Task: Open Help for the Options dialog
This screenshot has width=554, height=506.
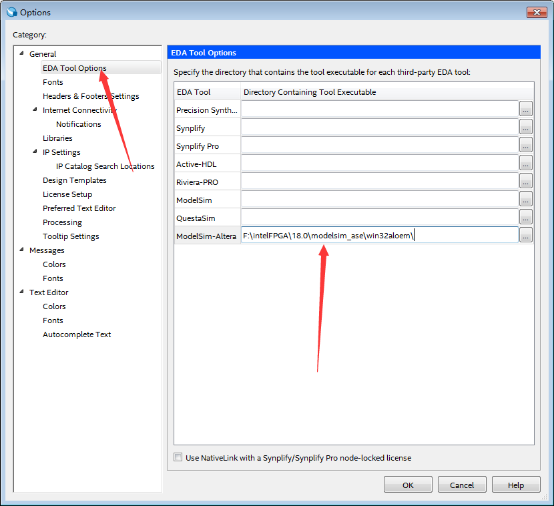Action: [x=516, y=485]
